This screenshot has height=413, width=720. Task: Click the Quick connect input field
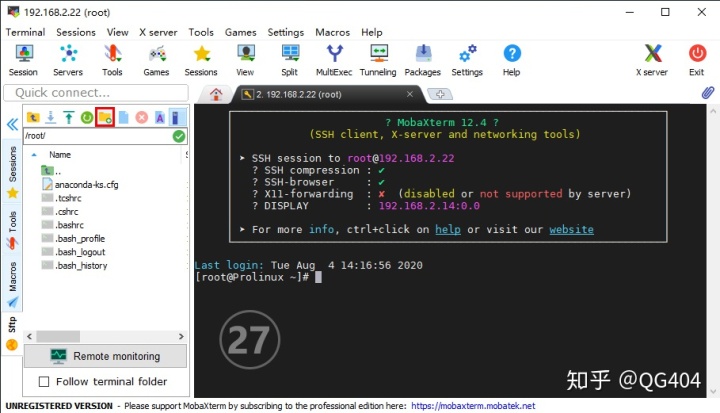[x=96, y=93]
